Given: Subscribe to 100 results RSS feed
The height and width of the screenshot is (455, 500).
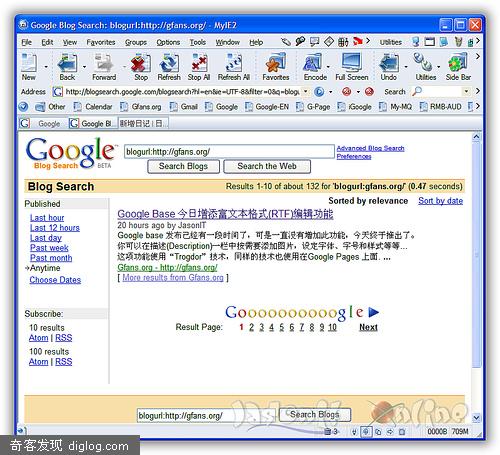Looking at the screenshot, I should click(63, 362).
